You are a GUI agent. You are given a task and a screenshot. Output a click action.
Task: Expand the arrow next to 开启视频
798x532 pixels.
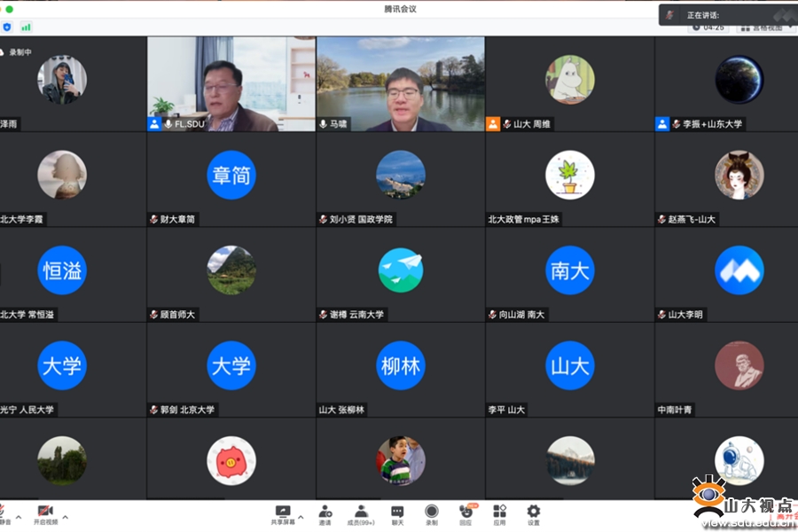click(x=66, y=516)
